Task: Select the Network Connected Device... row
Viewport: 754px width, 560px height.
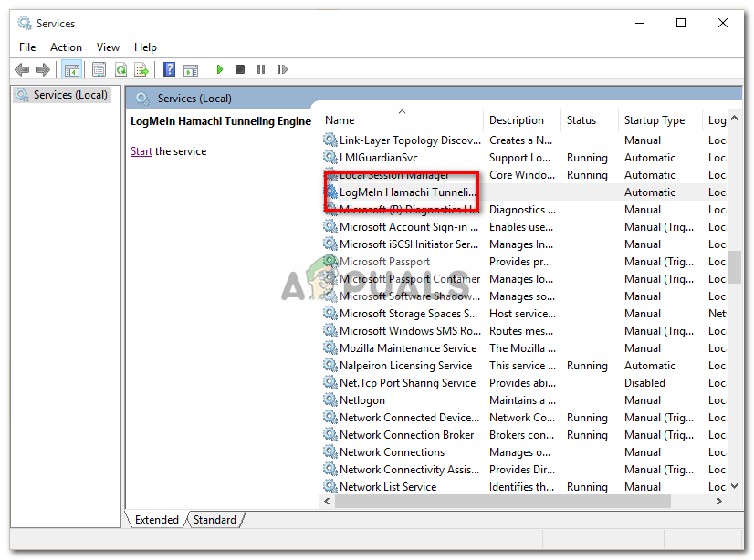Action: pyautogui.click(x=524, y=418)
